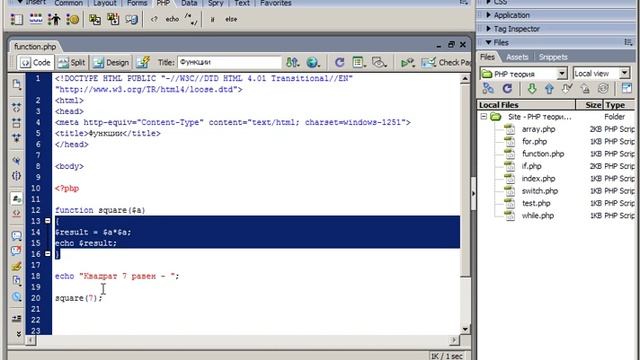
Task: Click horizontal scrollbar right arrow
Action: tap(454, 340)
